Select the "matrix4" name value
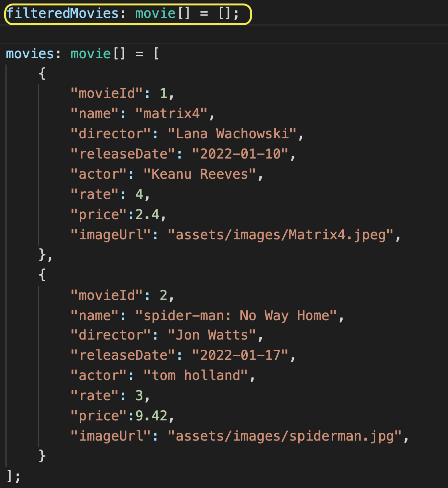 [x=171, y=113]
